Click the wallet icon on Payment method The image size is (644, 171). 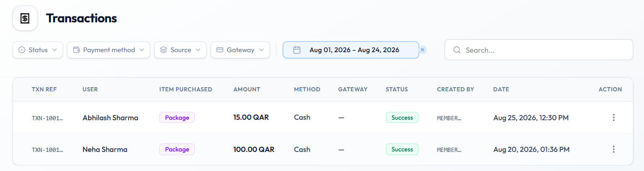(76, 50)
